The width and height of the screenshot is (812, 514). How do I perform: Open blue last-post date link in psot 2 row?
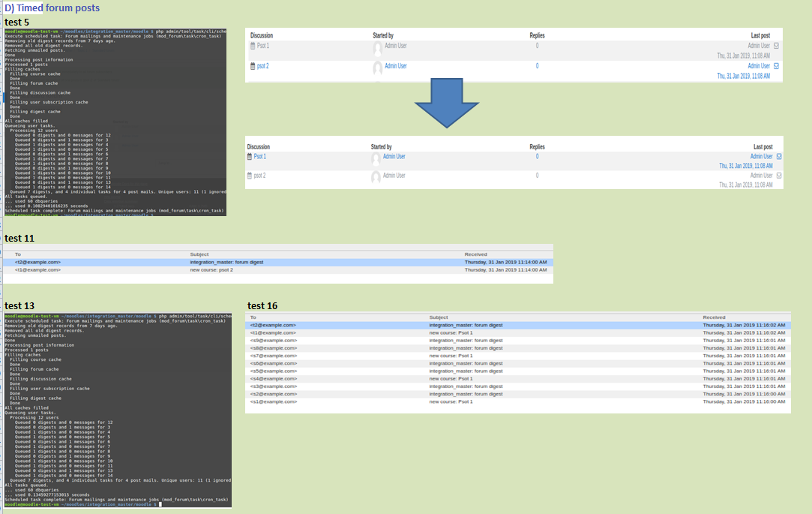743,76
